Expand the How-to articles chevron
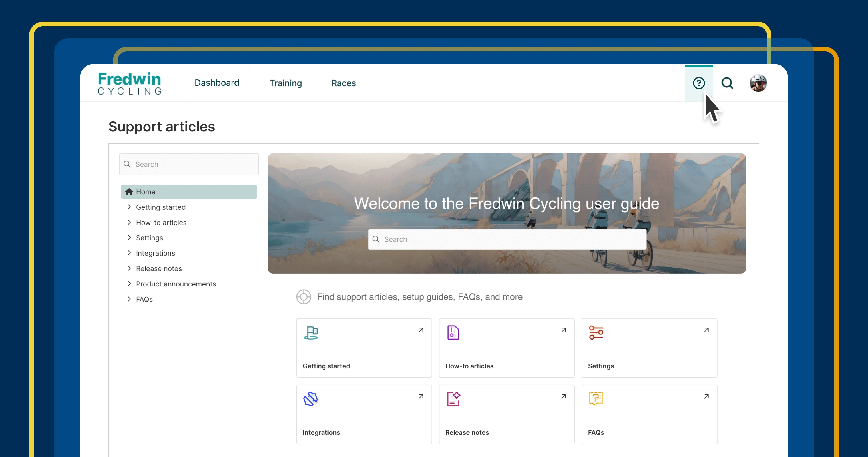The width and height of the screenshot is (868, 457). pos(129,222)
